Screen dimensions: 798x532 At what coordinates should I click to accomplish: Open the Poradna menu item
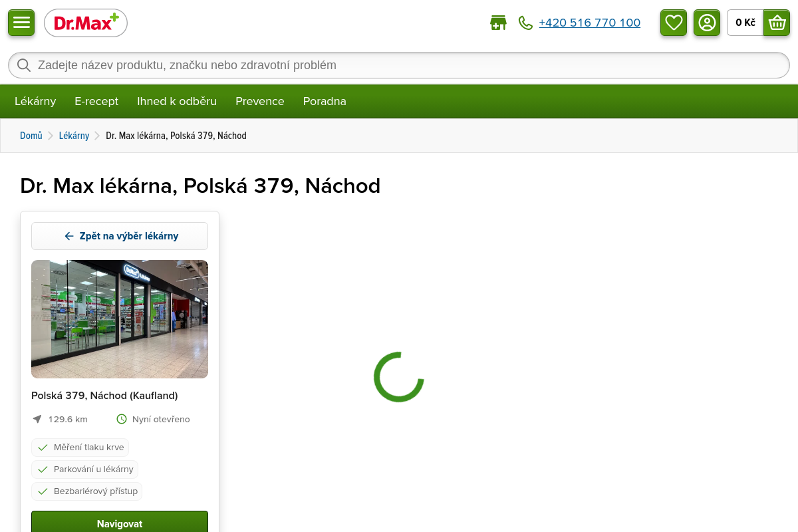click(325, 101)
